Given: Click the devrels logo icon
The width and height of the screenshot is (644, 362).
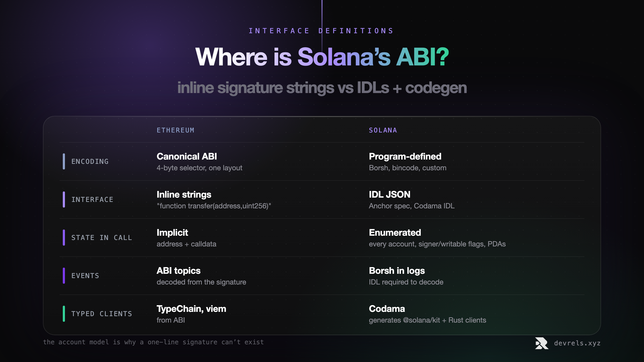Looking at the screenshot, I should 542,343.
